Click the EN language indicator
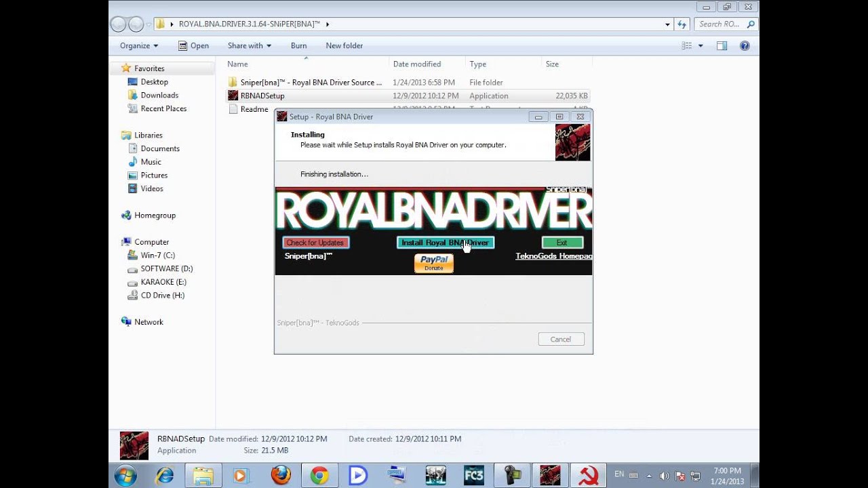 [x=619, y=474]
